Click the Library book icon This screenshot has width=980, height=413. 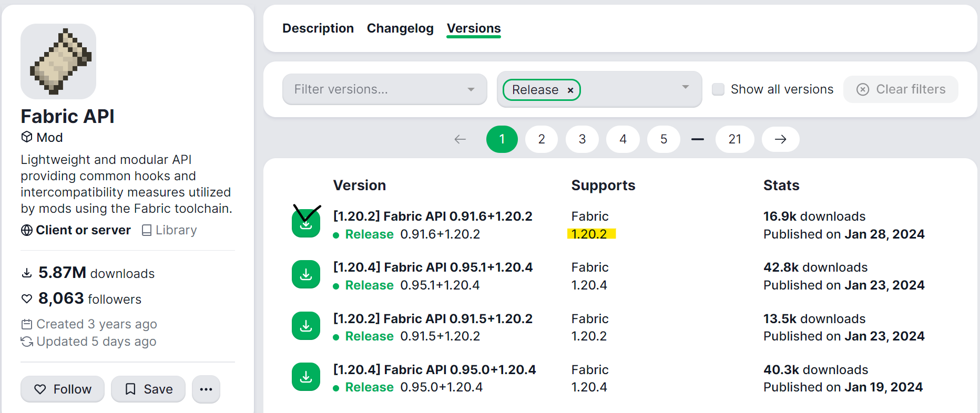tap(147, 230)
